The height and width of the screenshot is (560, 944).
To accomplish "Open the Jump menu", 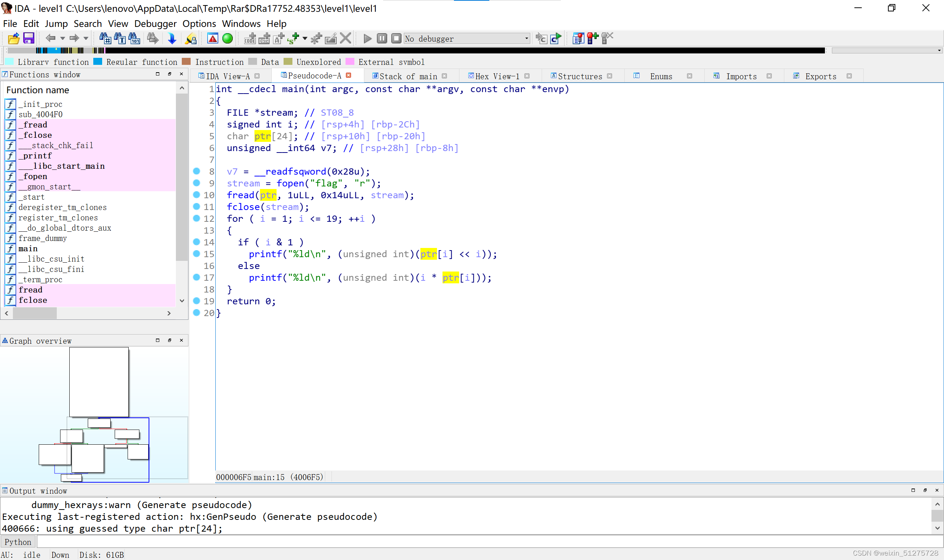I will [56, 24].
